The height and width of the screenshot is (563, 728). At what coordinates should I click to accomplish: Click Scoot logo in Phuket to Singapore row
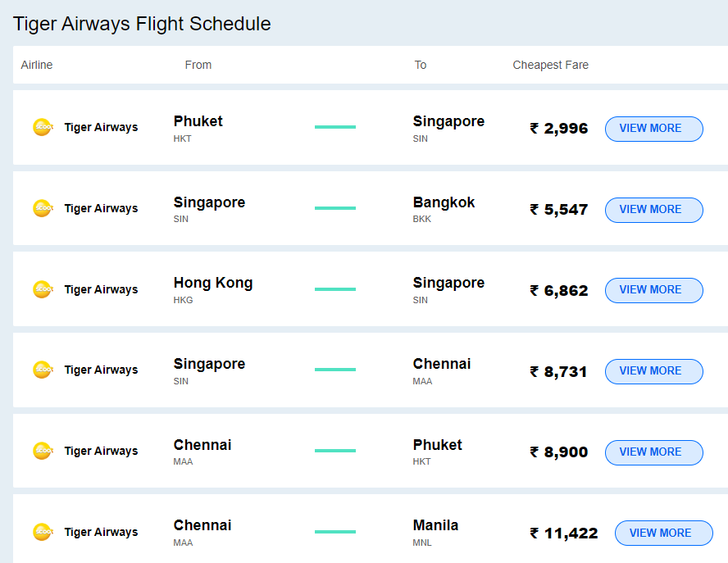point(43,127)
